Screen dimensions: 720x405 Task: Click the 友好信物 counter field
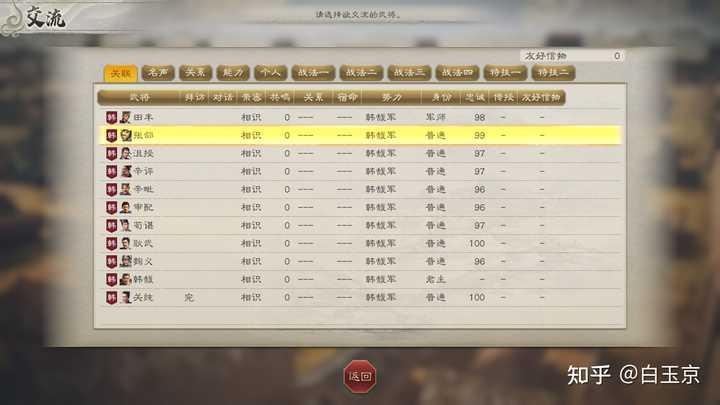pos(572,56)
